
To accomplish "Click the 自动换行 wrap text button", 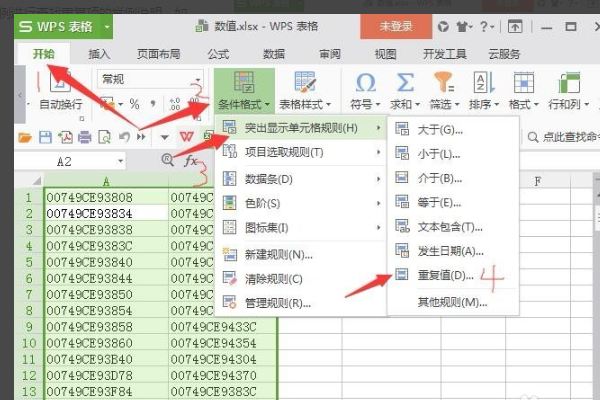I will (61, 104).
